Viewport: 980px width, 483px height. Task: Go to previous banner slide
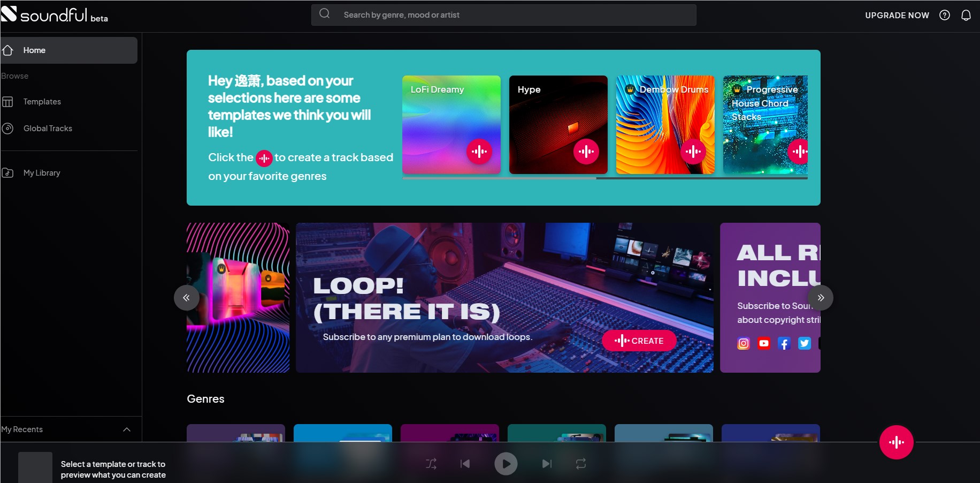click(186, 298)
